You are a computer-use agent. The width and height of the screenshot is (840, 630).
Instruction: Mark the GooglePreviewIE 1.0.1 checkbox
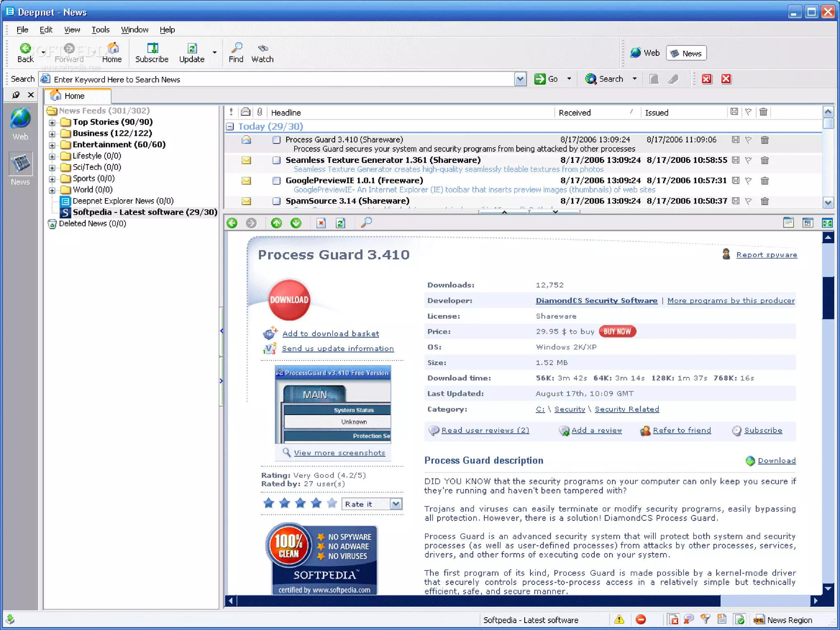[x=276, y=180]
